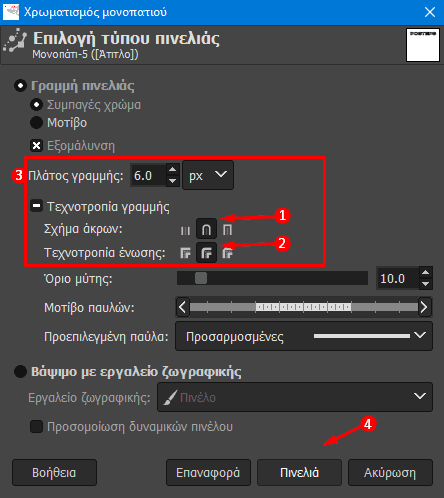Shift dash pattern left with arrow
444x498 pixels.
coord(182,307)
